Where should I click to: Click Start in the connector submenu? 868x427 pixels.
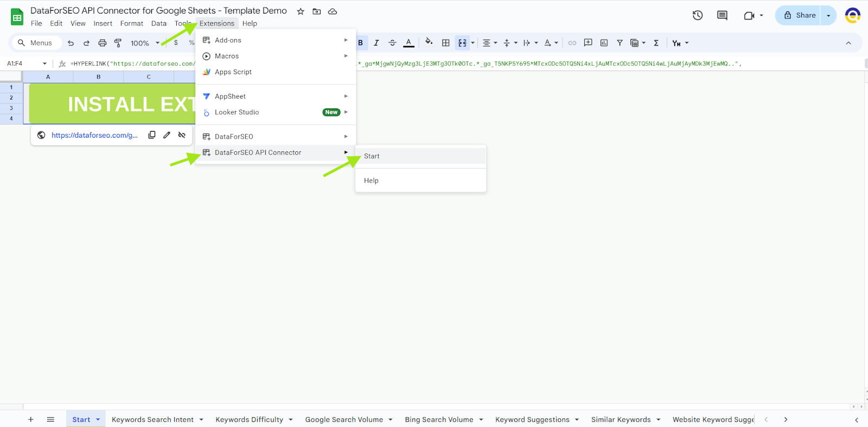click(x=421, y=156)
